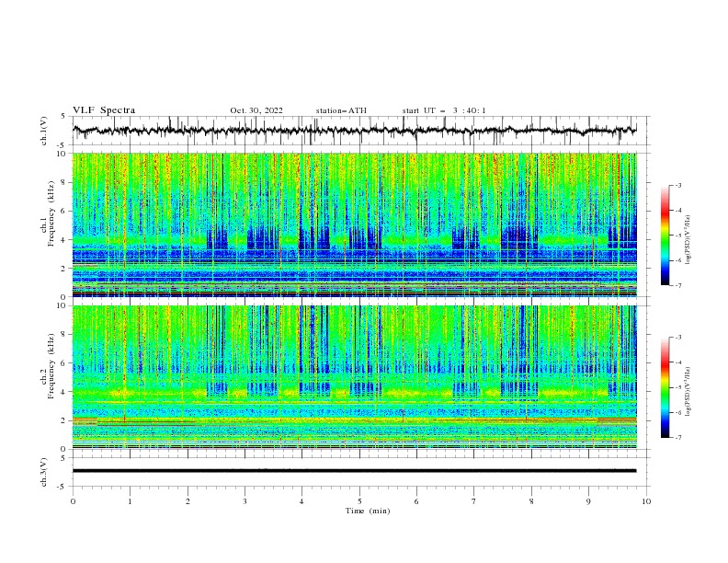Click the "start UT = 3 :40: 1" text
The width and height of the screenshot is (728, 563).
pyautogui.click(x=444, y=110)
